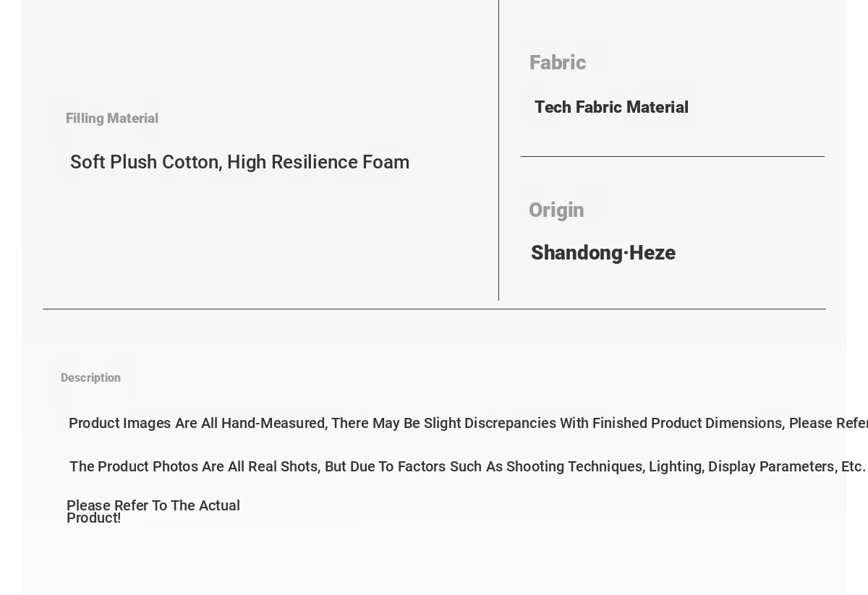This screenshot has height=595, width=868.
Task: Click the word Heze in origin value
Action: pos(652,252)
